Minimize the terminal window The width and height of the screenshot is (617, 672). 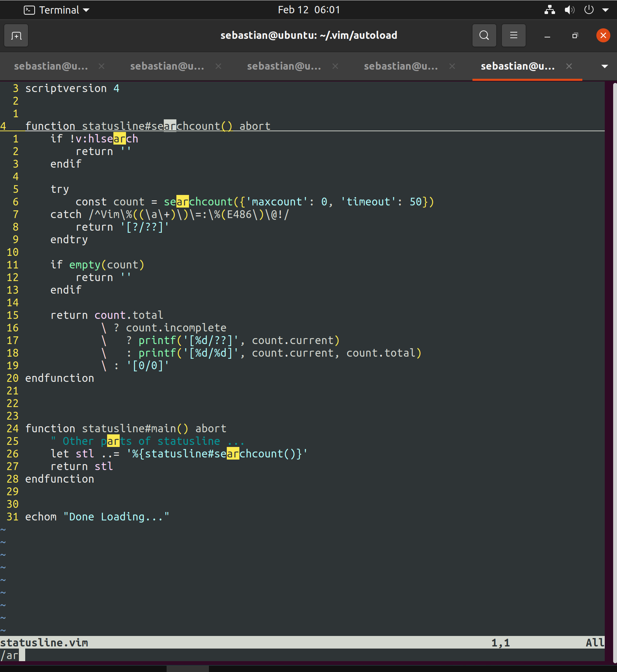click(547, 36)
